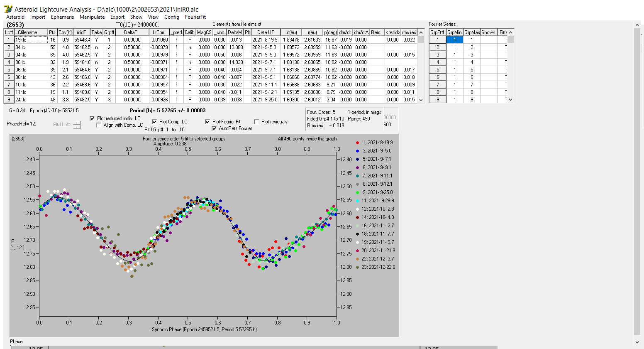Click the PhaseRef= 12. label
The width and height of the screenshot is (644, 349).
tap(21, 124)
